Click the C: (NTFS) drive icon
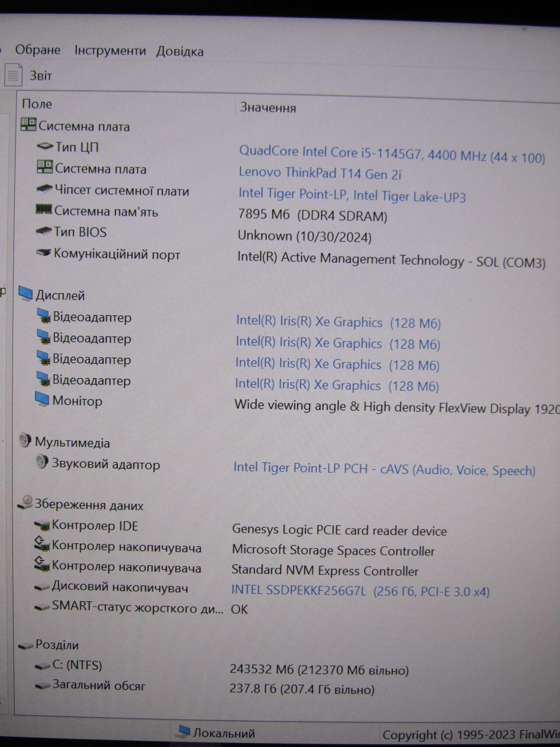 coord(43,666)
